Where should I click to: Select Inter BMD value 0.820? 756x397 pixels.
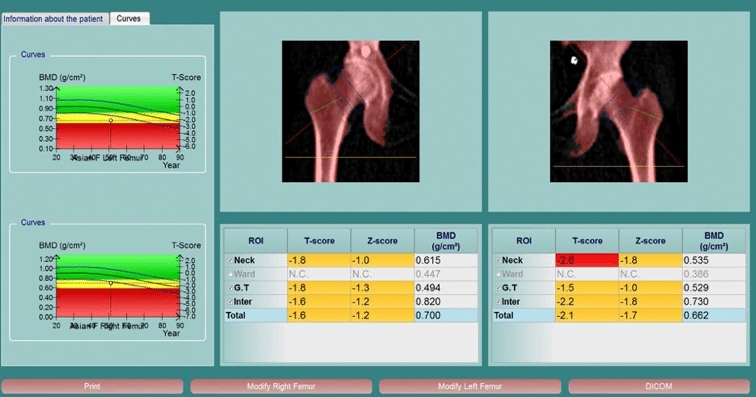click(x=446, y=302)
